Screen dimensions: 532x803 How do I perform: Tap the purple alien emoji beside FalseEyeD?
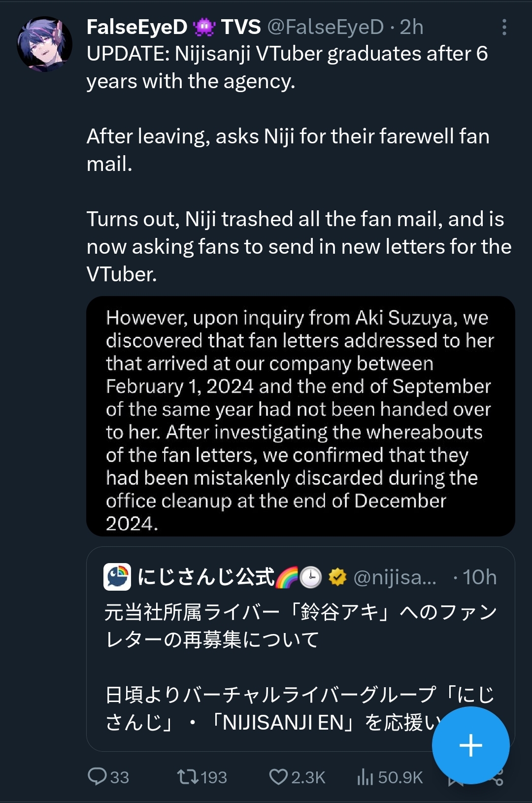click(204, 27)
